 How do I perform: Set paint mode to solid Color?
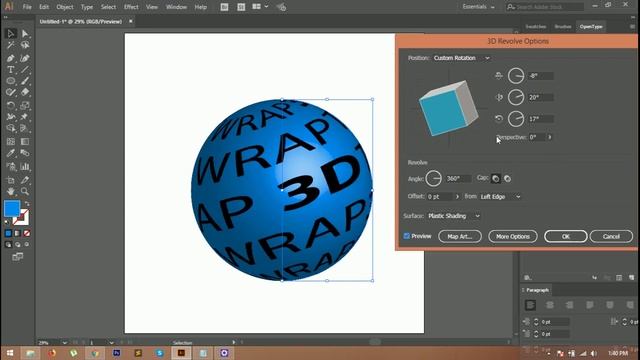click(8, 233)
